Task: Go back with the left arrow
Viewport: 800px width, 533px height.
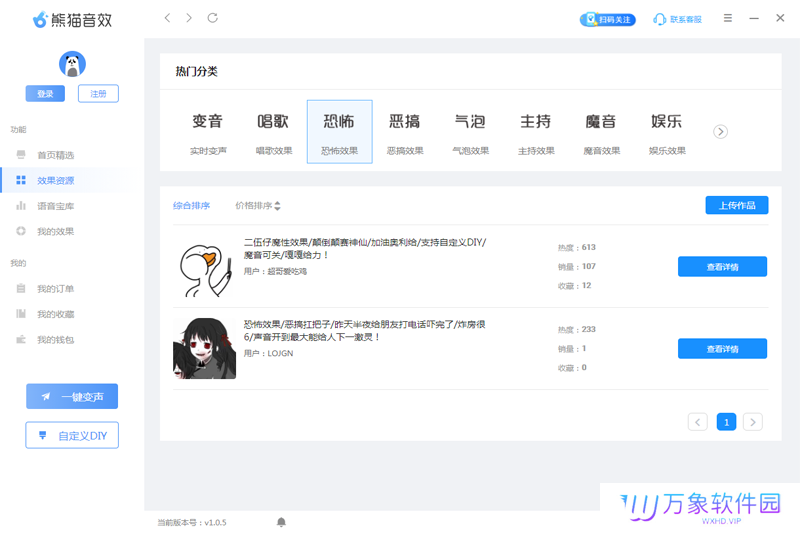Action: 167,18
